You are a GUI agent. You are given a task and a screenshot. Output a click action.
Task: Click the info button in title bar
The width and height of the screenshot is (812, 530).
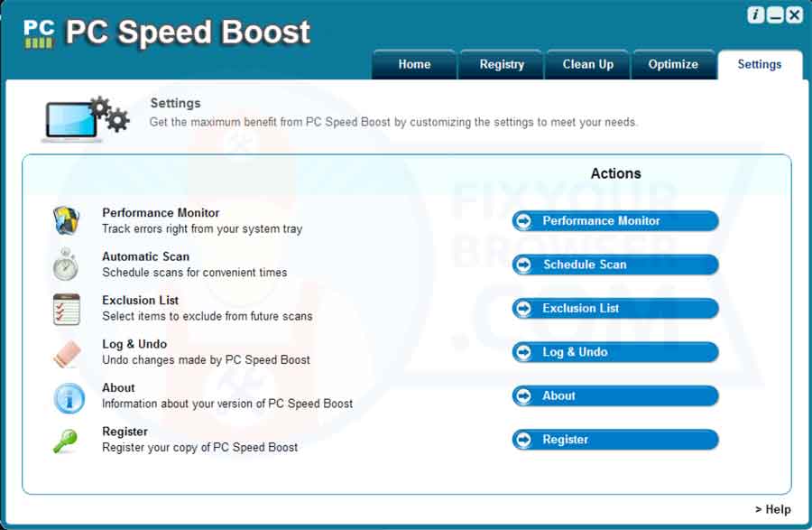point(755,15)
